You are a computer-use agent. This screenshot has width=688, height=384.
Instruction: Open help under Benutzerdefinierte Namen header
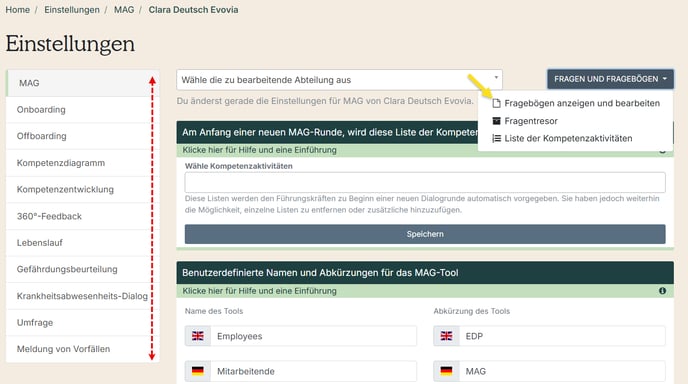pos(259,291)
